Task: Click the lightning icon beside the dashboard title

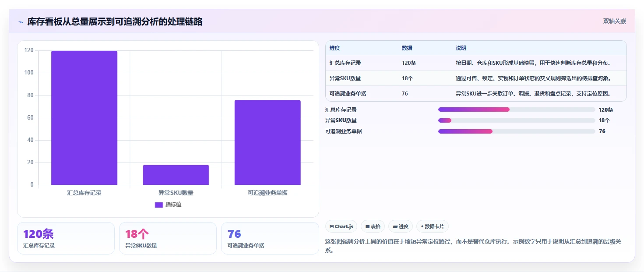Action: pyautogui.click(x=21, y=22)
